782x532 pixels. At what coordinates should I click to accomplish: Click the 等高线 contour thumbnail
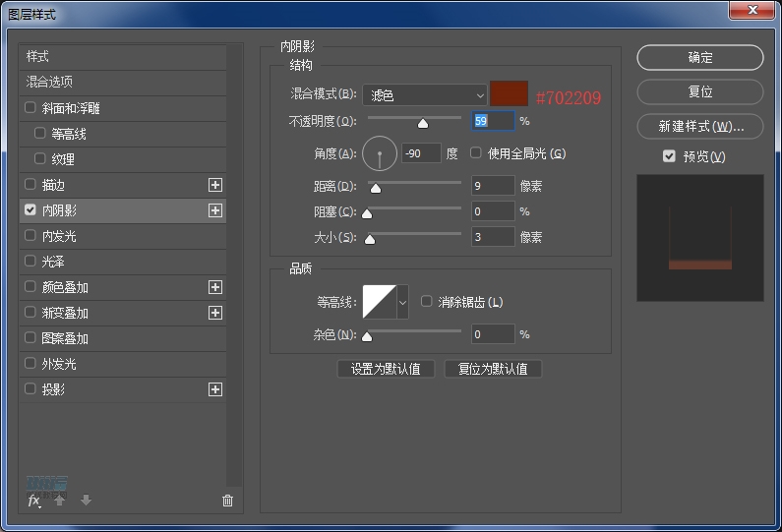click(x=380, y=302)
